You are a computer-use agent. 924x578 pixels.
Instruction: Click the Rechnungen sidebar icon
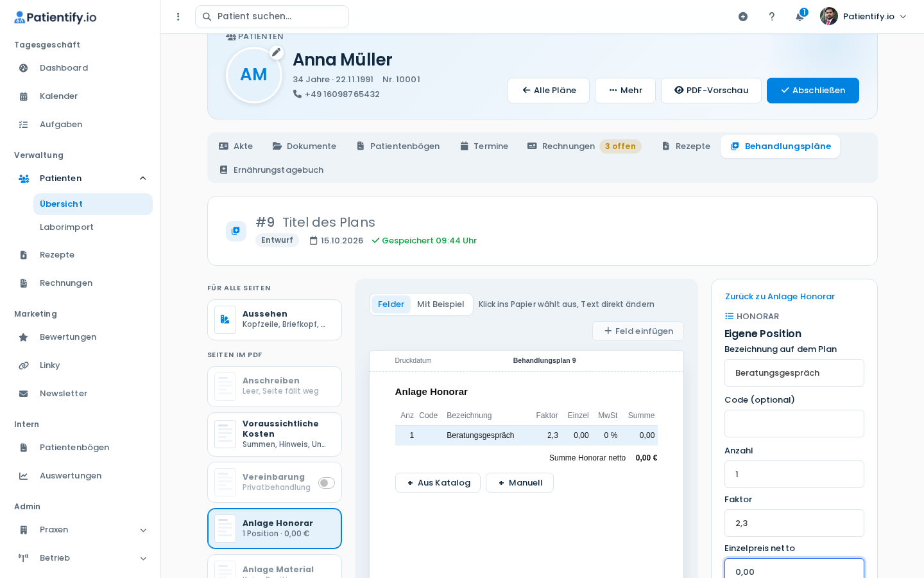[x=24, y=283]
